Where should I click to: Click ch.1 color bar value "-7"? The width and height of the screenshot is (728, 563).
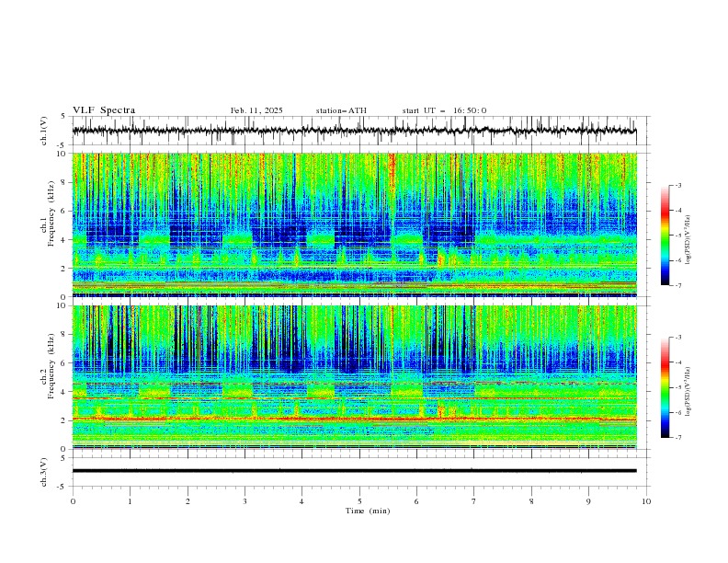(x=678, y=285)
